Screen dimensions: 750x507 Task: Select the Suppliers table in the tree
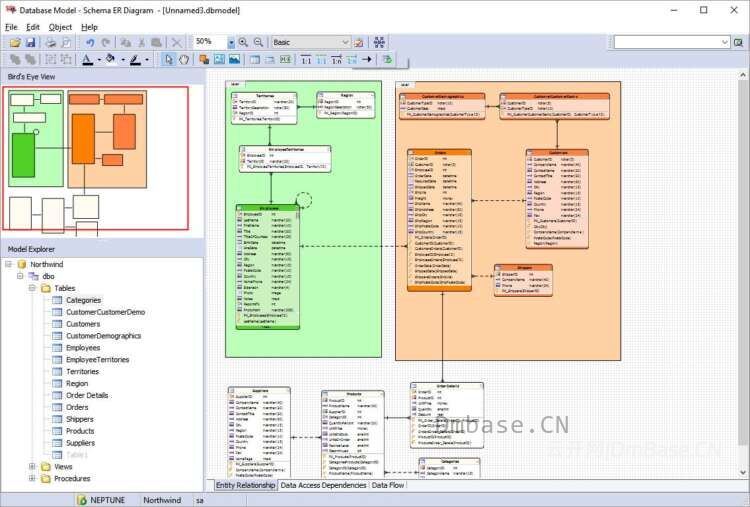coord(80,443)
